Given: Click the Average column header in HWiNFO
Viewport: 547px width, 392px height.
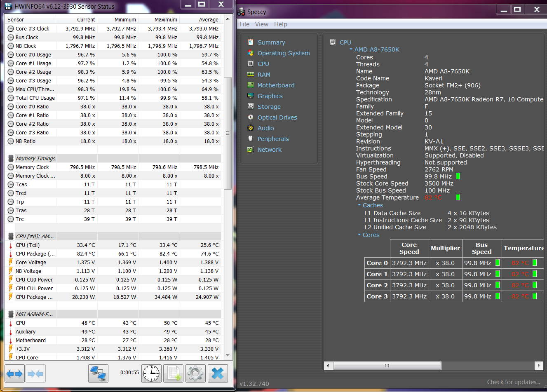Looking at the screenshot, I should (x=200, y=19).
